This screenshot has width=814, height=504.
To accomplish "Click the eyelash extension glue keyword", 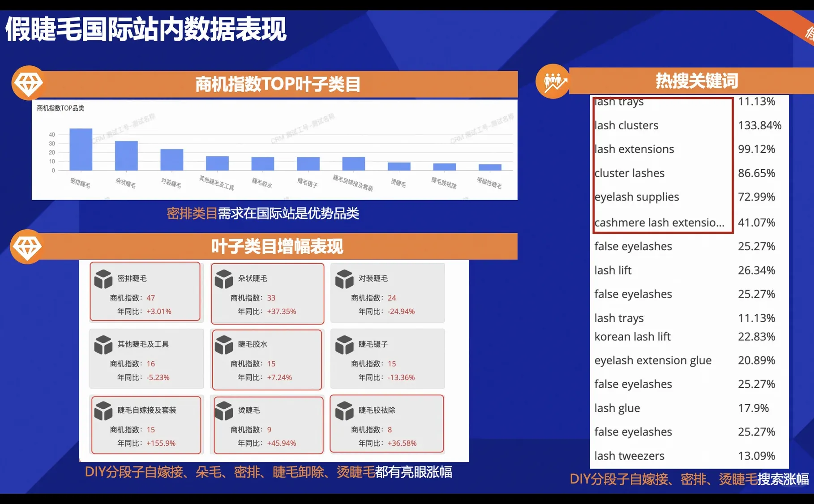I will pos(653,360).
